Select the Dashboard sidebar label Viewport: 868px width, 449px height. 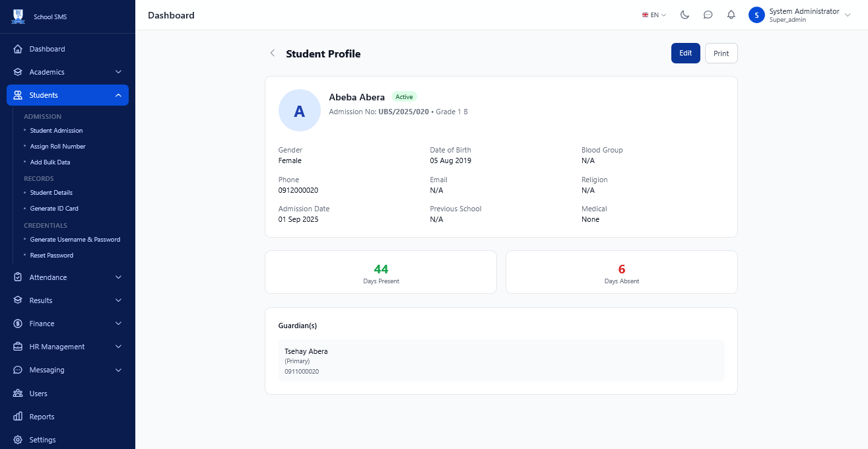tap(47, 49)
